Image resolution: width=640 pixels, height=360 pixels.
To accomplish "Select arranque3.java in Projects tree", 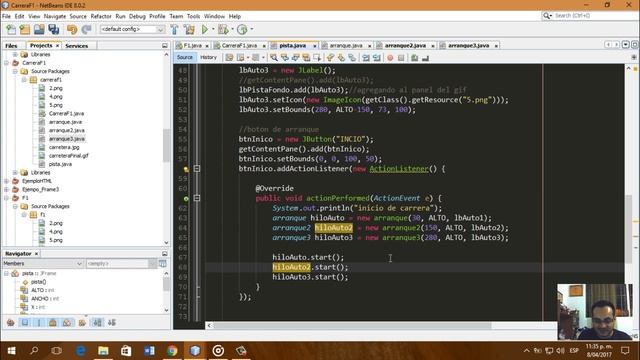I will click(x=67, y=139).
